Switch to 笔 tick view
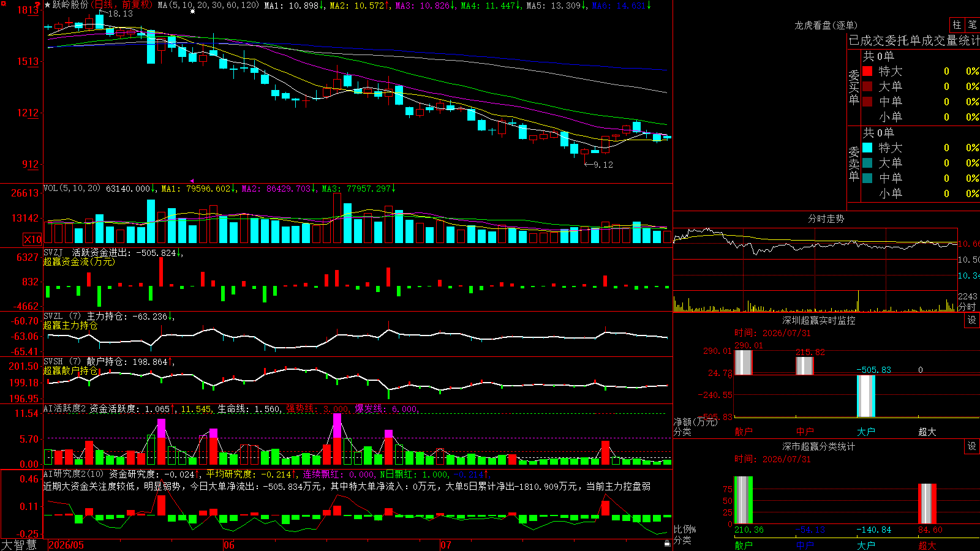The image size is (980, 551). coord(972,24)
